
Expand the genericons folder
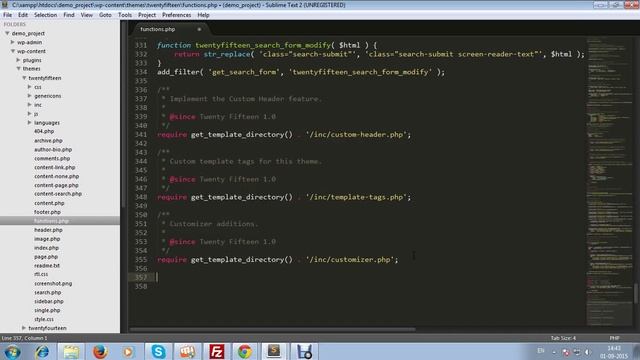(x=29, y=96)
